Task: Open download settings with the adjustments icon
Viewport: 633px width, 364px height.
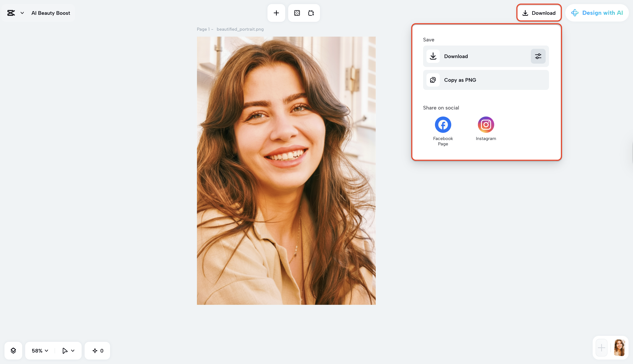Action: click(538, 56)
